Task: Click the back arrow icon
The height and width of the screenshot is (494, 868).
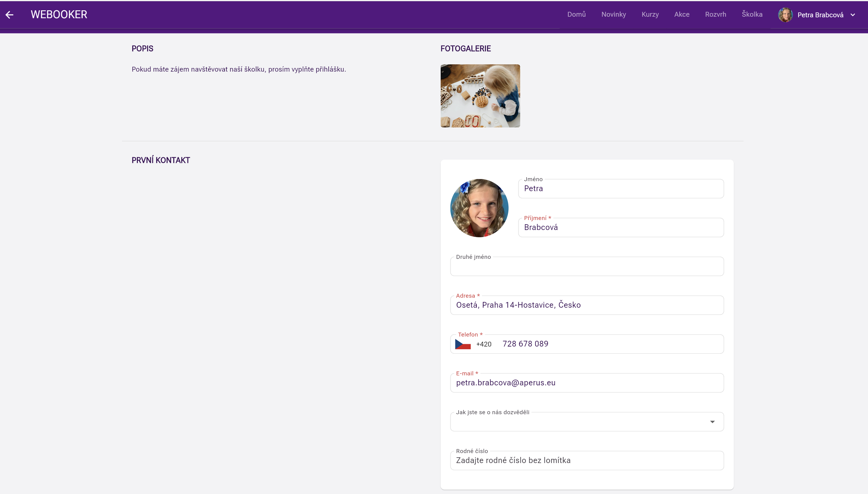Action: click(9, 15)
